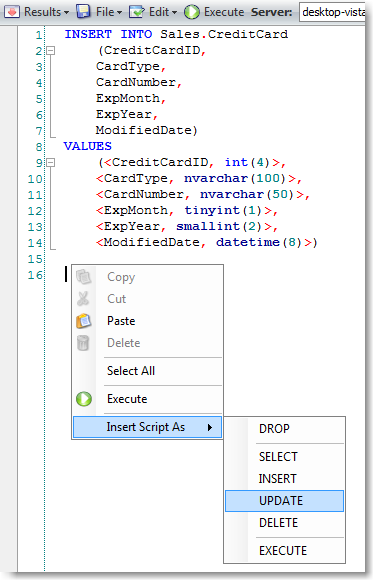Click the green Execute toolbar icon
This screenshot has width=373, height=580.
[192, 12]
